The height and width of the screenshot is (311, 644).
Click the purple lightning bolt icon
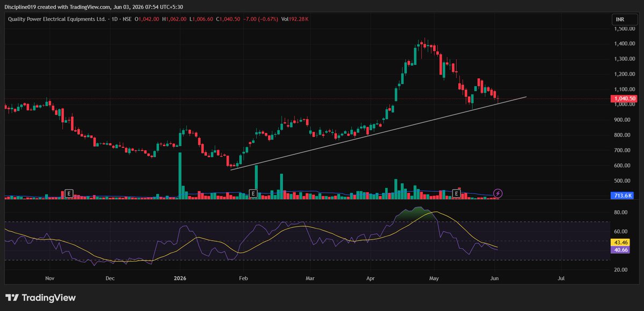coord(498,193)
